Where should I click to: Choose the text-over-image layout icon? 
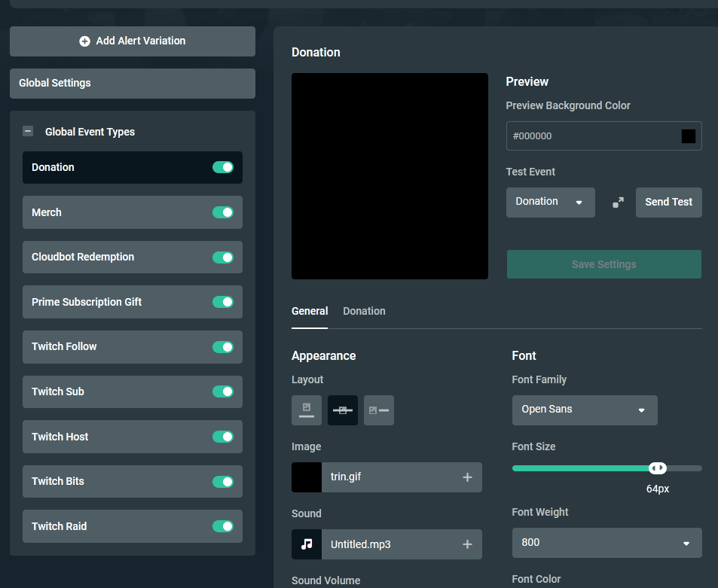[343, 410]
